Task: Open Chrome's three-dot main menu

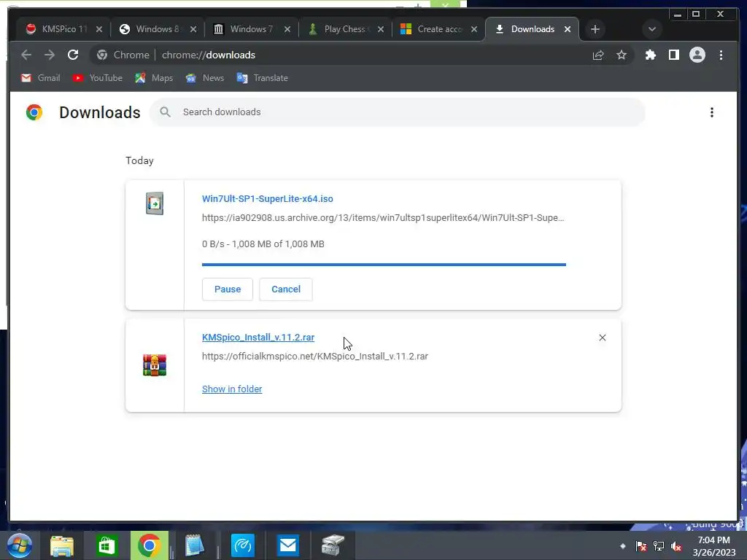Action: (x=721, y=55)
